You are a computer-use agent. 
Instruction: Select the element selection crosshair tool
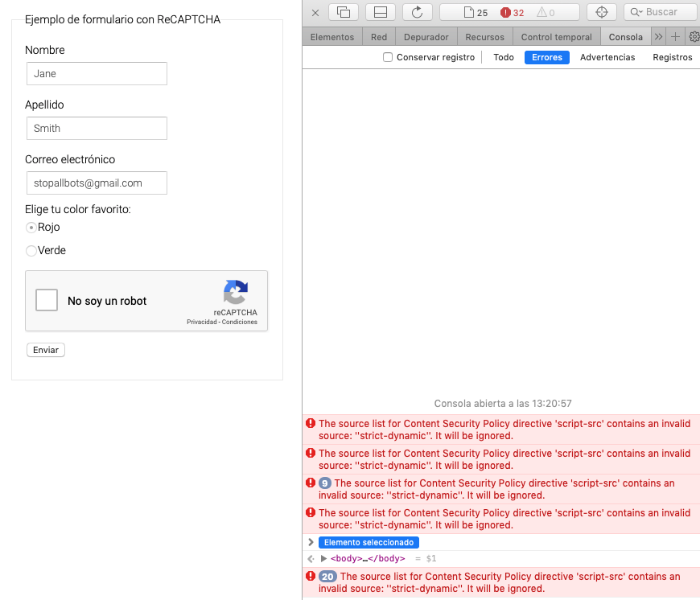[601, 11]
